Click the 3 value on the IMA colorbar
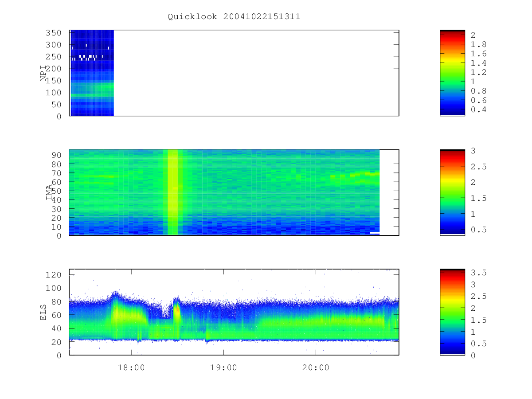This screenshot has height=399, width=532. (473, 151)
